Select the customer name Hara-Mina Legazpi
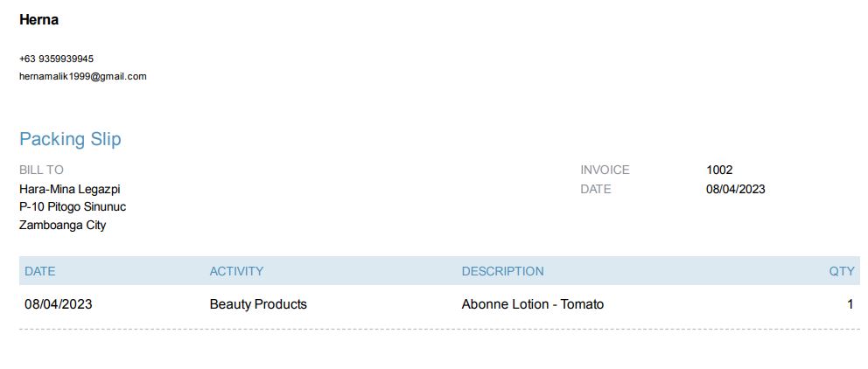Viewport: 868px width, 369px height. pyautogui.click(x=69, y=189)
